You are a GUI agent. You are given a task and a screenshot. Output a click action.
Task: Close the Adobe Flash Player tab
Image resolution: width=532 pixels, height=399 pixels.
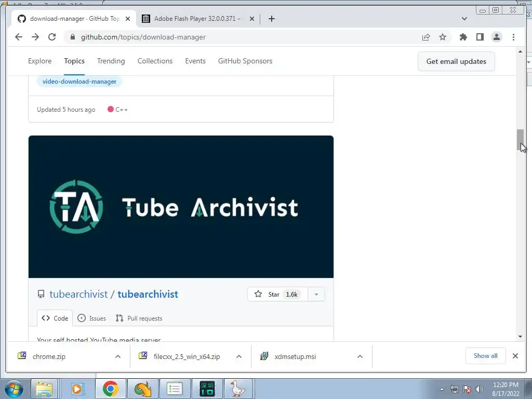(x=252, y=19)
